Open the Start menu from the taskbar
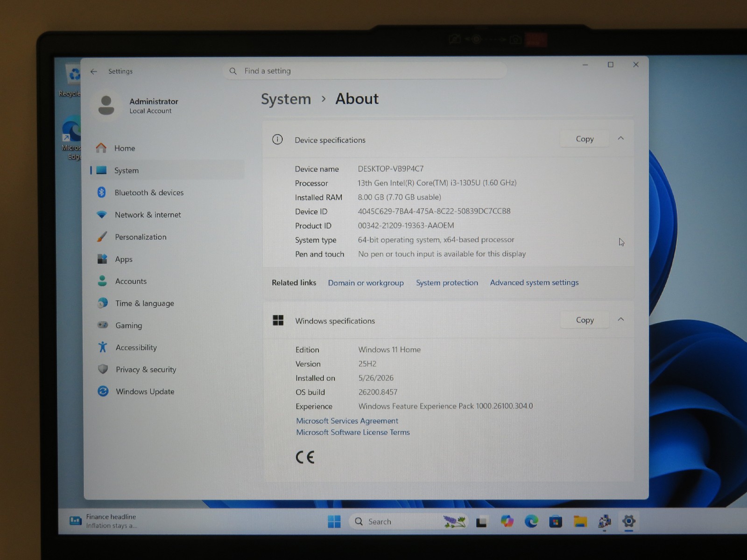 [334, 521]
